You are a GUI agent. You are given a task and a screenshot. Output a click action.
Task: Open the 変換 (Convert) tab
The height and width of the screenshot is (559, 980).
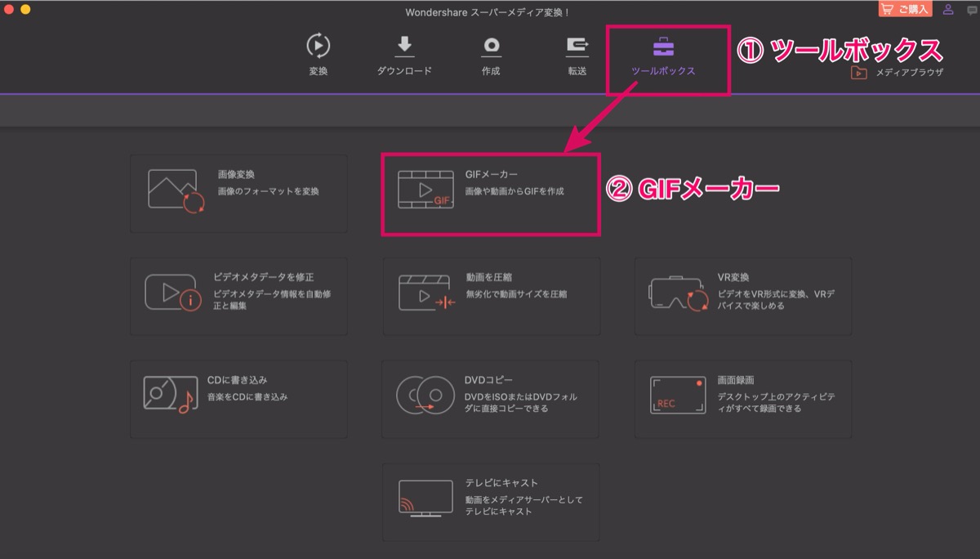pos(318,56)
